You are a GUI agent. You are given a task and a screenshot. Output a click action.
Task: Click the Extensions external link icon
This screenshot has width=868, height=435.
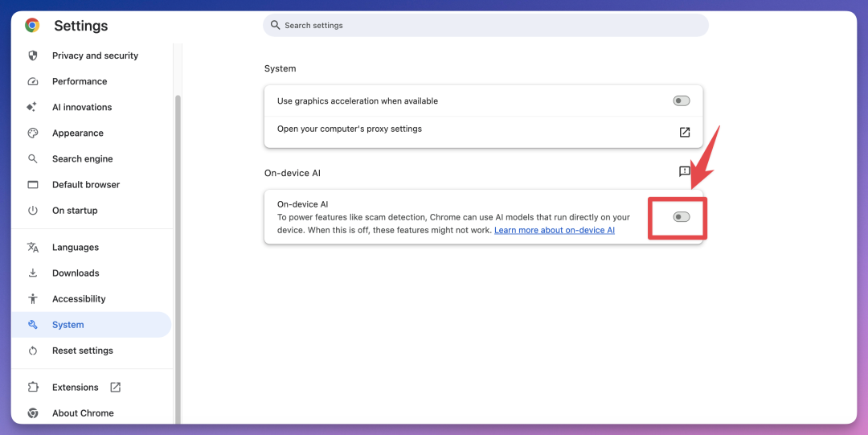(115, 388)
